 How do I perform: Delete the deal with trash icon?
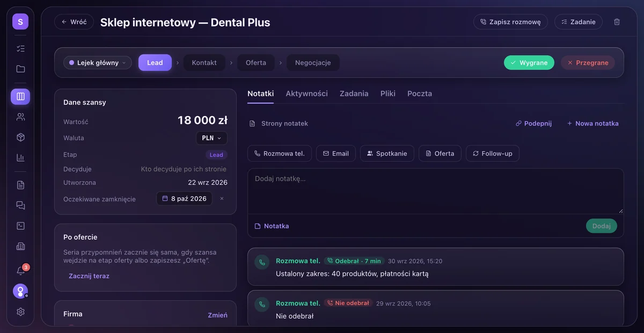(x=617, y=22)
